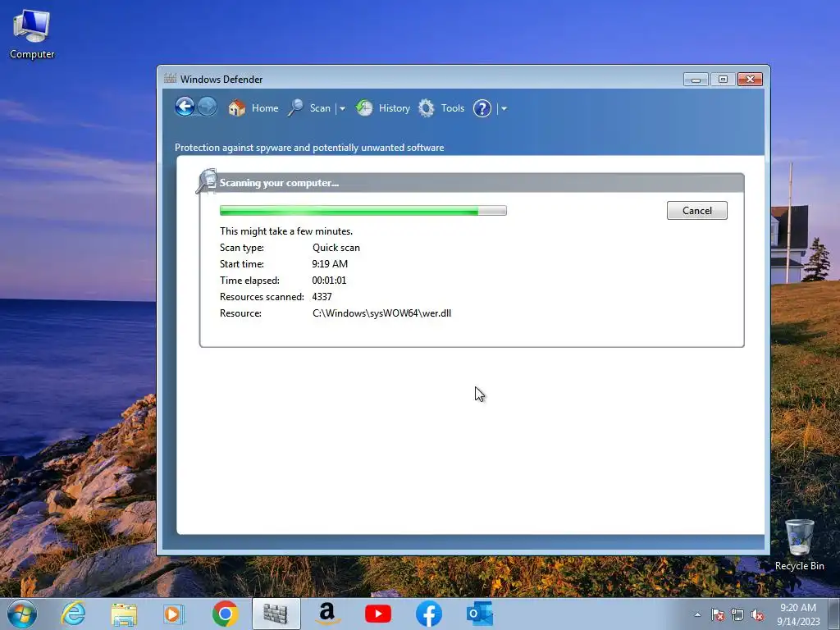
Task: Select resources scanned value '4337'
Action: point(322,297)
